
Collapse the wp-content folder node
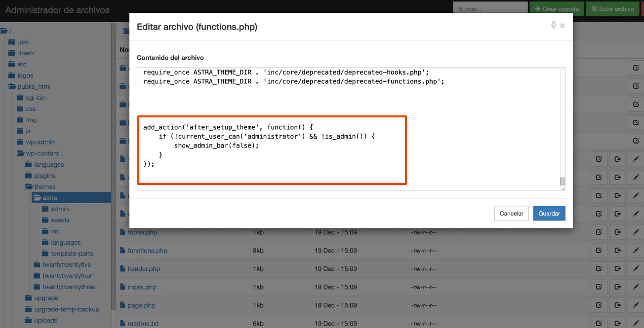click(x=21, y=153)
